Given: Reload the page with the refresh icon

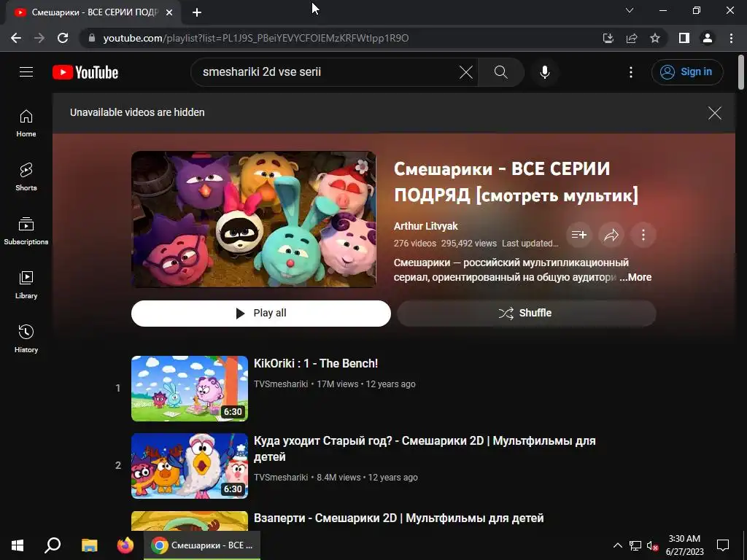Looking at the screenshot, I should 63,38.
